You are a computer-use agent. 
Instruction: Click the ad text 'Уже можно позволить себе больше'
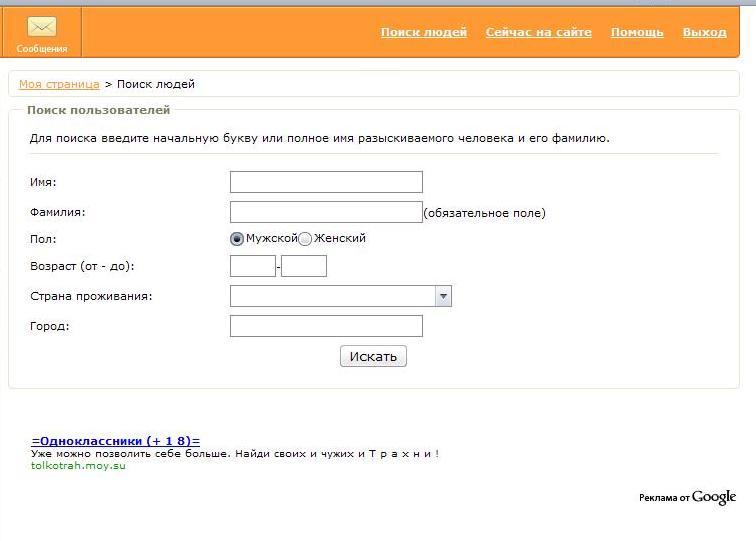(129, 454)
